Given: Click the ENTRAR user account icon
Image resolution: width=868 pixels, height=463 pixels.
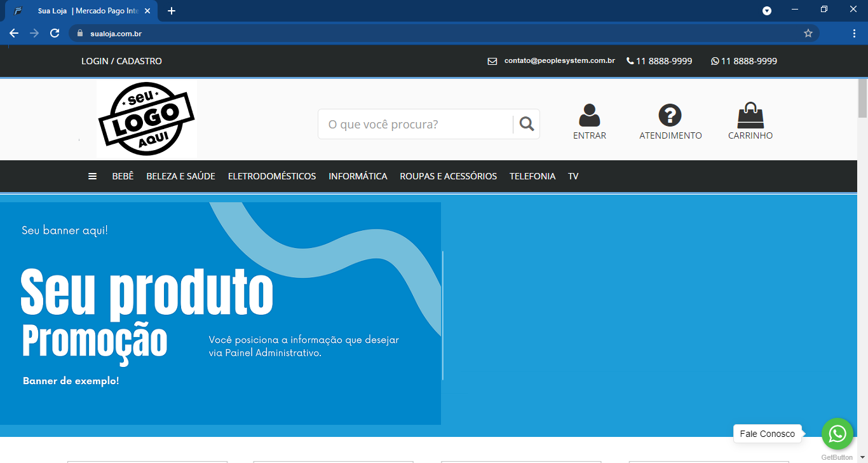Looking at the screenshot, I should point(589,114).
